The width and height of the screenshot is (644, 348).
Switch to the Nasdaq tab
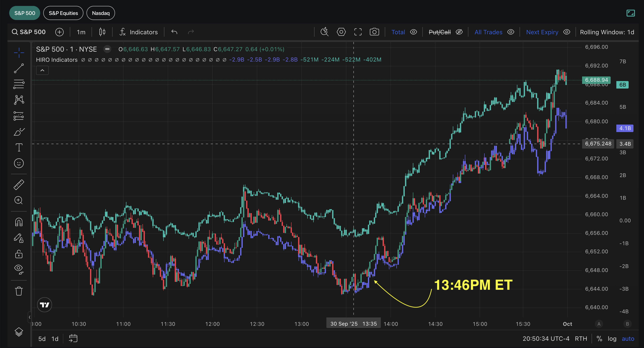(x=101, y=13)
